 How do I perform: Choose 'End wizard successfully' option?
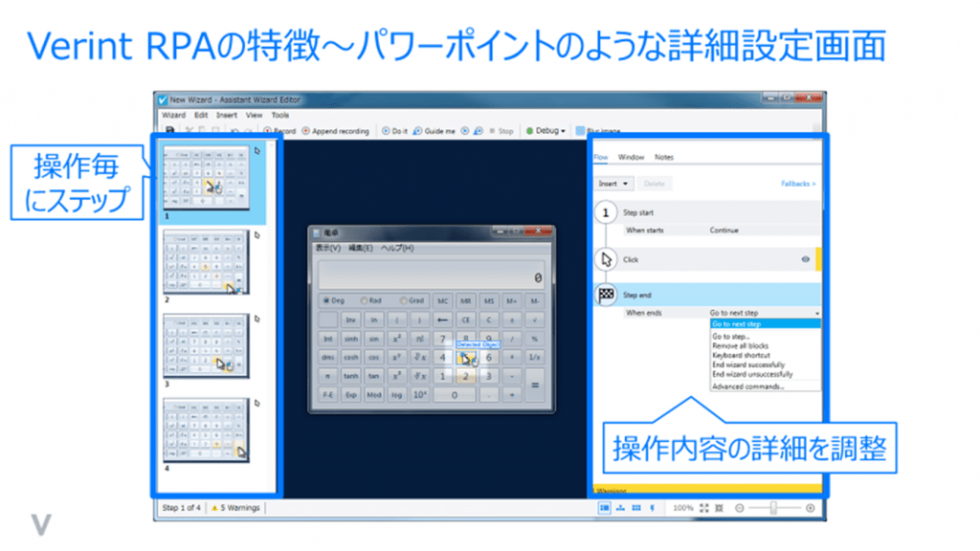(748, 364)
